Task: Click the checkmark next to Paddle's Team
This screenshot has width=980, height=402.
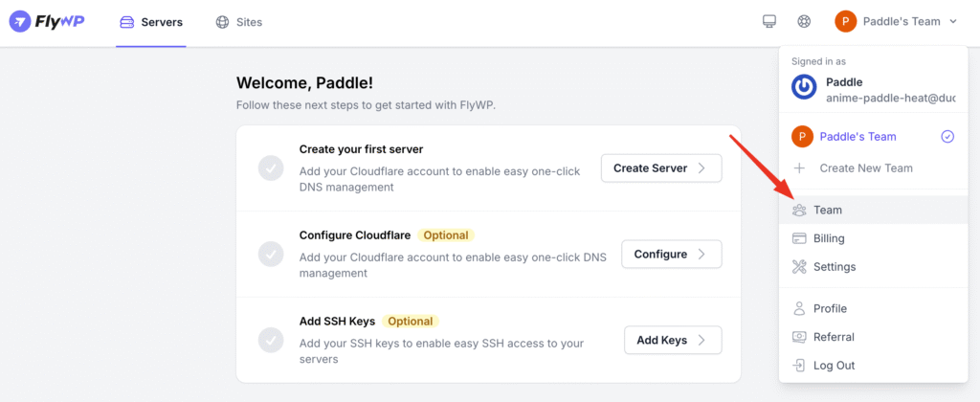Action: point(947,136)
